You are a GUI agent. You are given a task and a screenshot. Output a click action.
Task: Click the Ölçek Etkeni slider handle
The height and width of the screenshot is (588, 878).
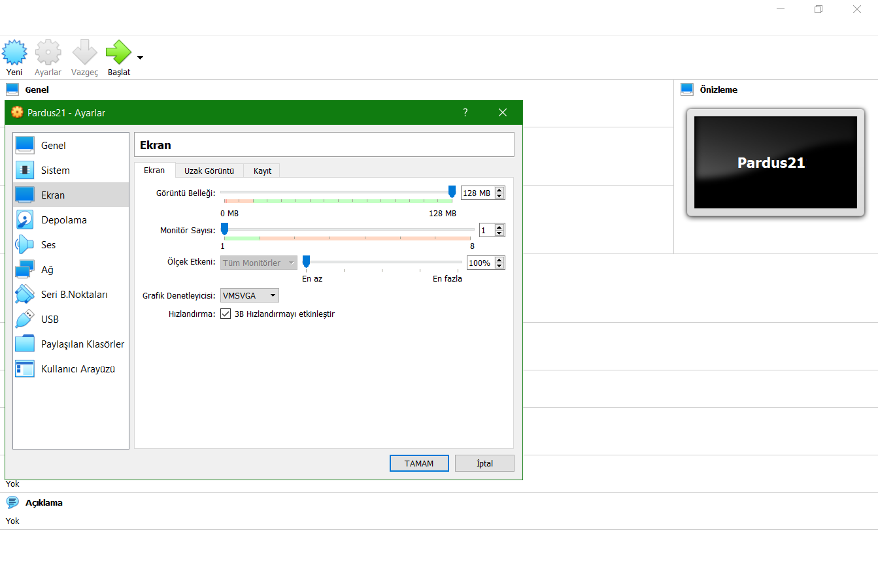click(306, 261)
